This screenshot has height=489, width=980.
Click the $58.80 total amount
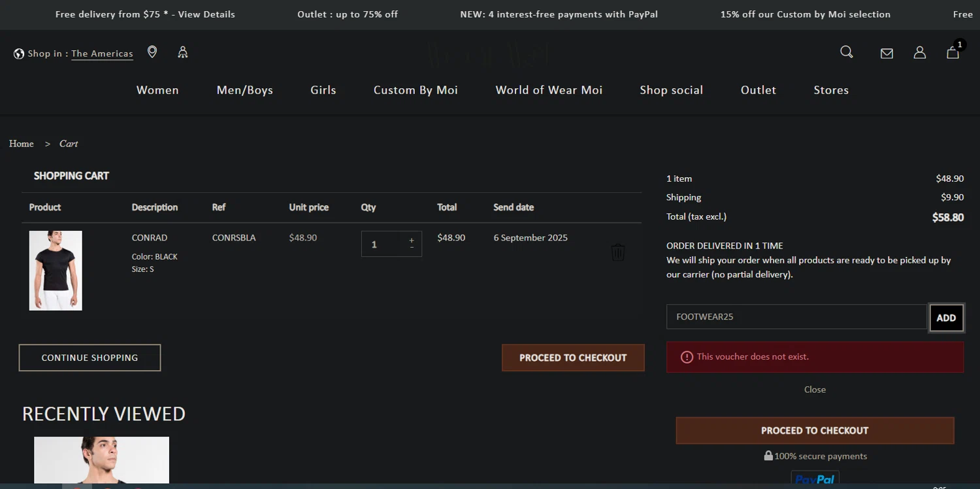pos(948,218)
